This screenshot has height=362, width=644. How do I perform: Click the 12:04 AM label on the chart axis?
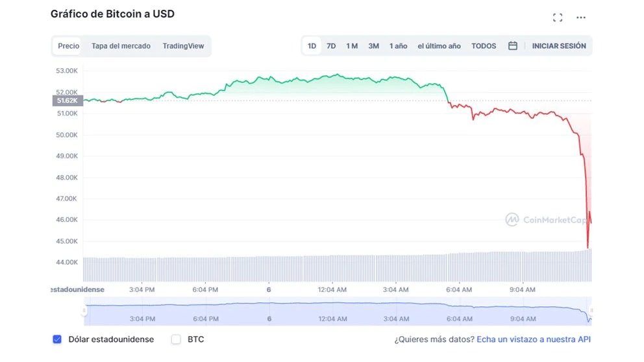332,289
